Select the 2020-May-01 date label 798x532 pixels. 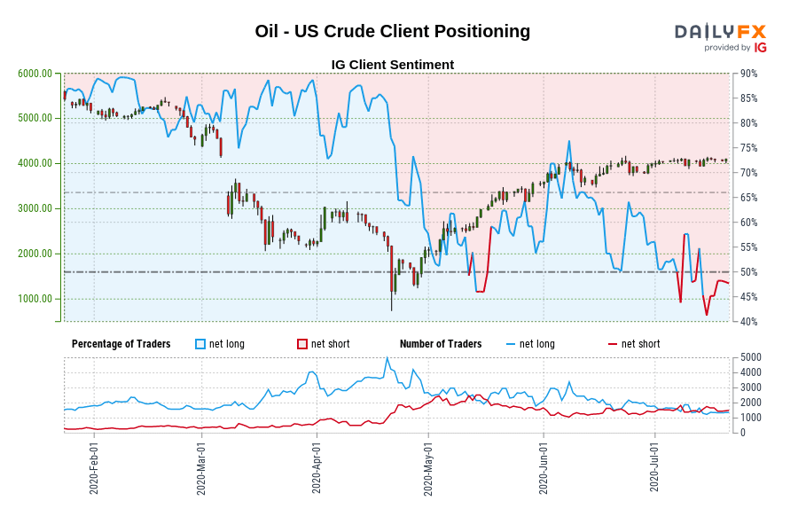(x=428, y=466)
